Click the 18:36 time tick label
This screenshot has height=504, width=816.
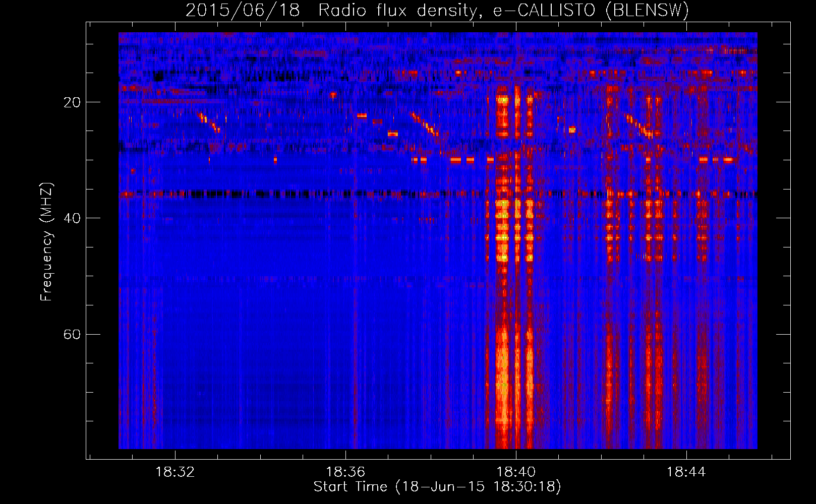tap(345, 472)
